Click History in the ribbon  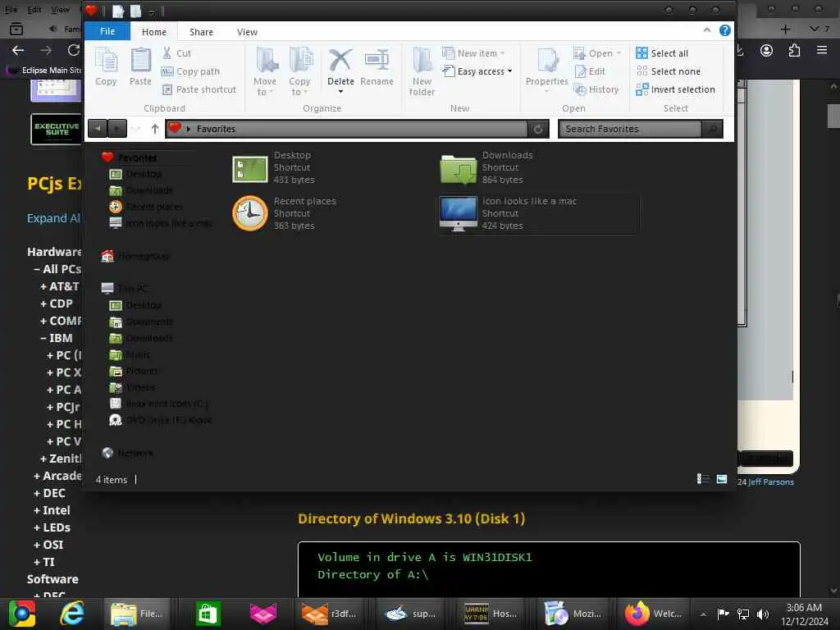596,89
